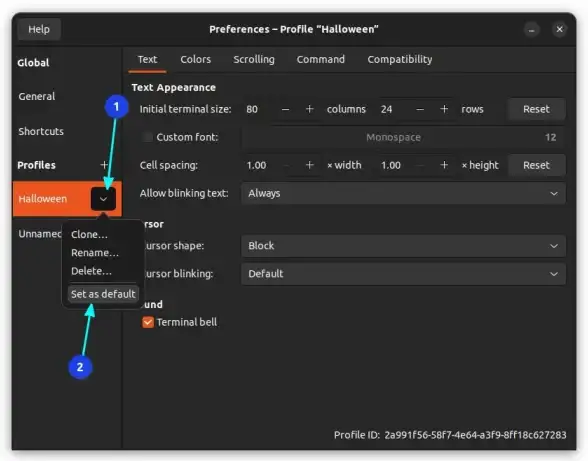The width and height of the screenshot is (588, 461).
Task: Minimize the Preferences window
Action: click(531, 30)
